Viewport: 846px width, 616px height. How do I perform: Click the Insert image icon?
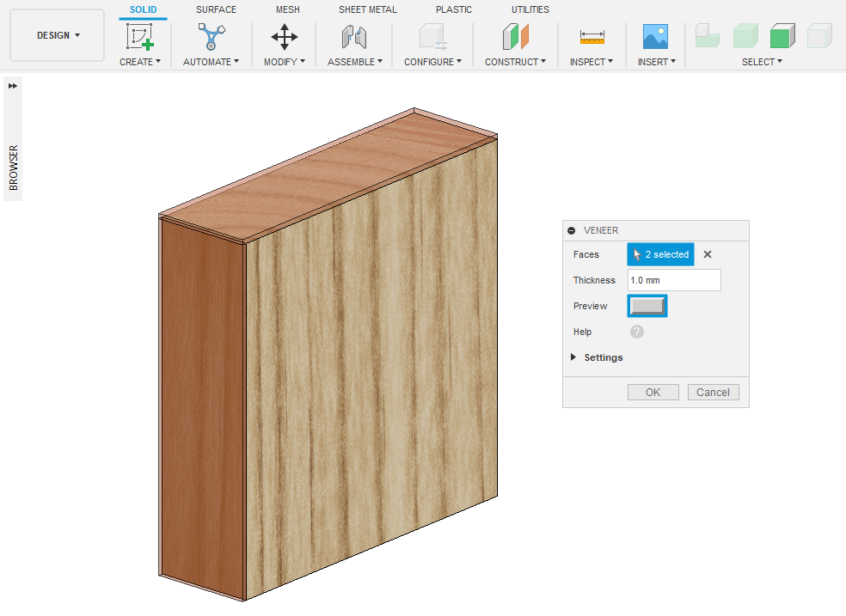click(x=656, y=37)
